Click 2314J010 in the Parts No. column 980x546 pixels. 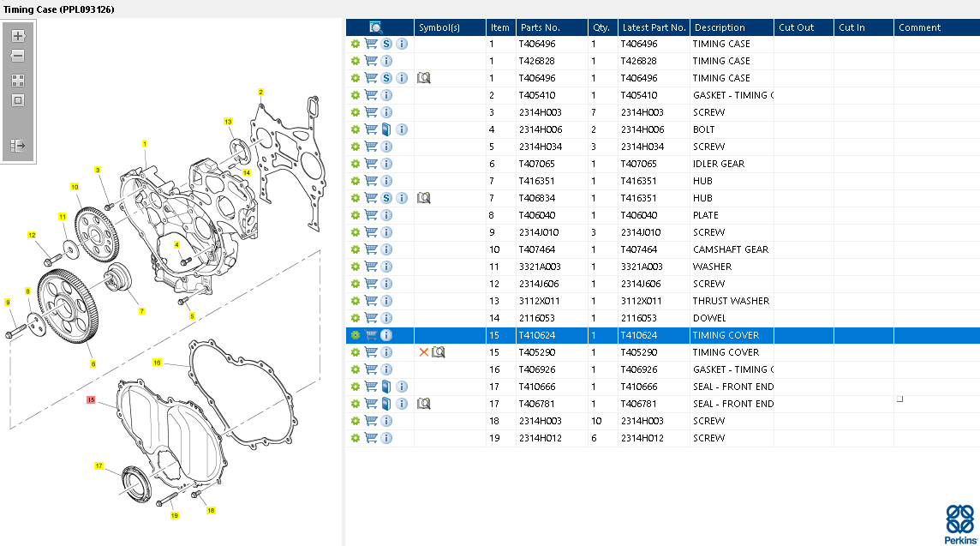539,232
